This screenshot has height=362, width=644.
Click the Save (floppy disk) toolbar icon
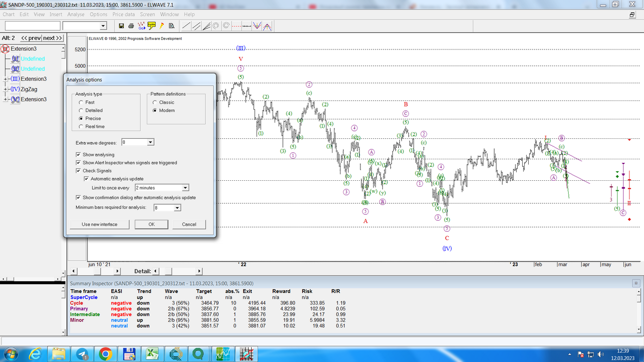coord(121,26)
